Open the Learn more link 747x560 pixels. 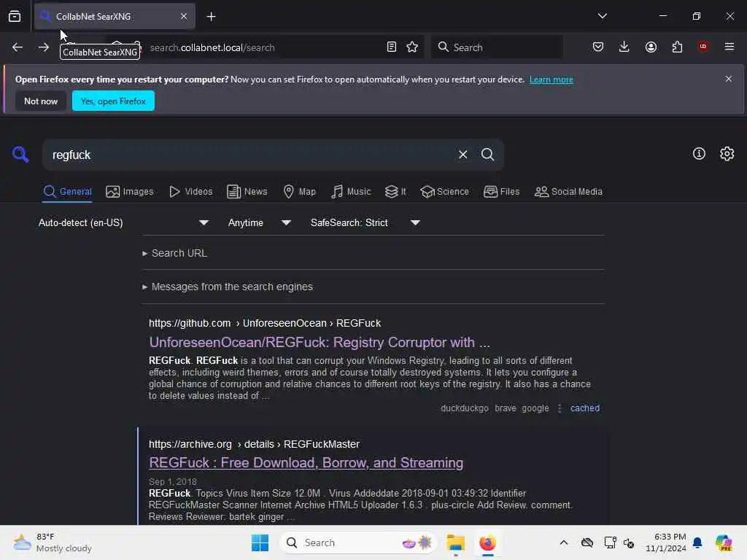coord(551,79)
